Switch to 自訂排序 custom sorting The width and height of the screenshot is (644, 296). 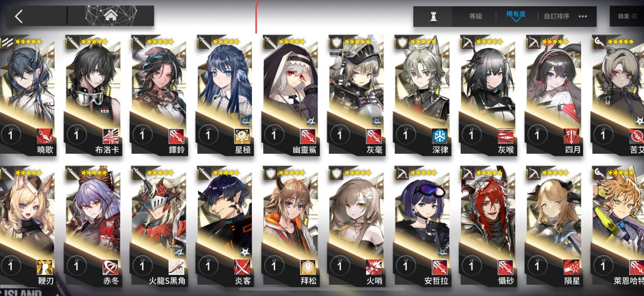coord(557,16)
